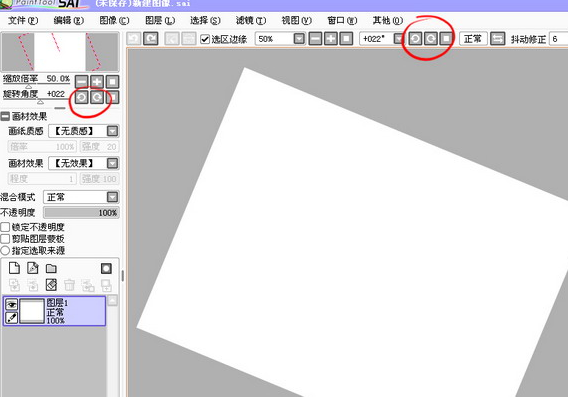Reset rotation angle in the navigator panel

point(113,97)
